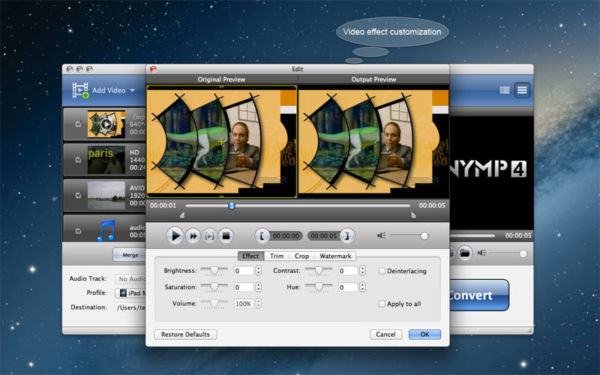Click the Original Preview video pane

(222, 141)
